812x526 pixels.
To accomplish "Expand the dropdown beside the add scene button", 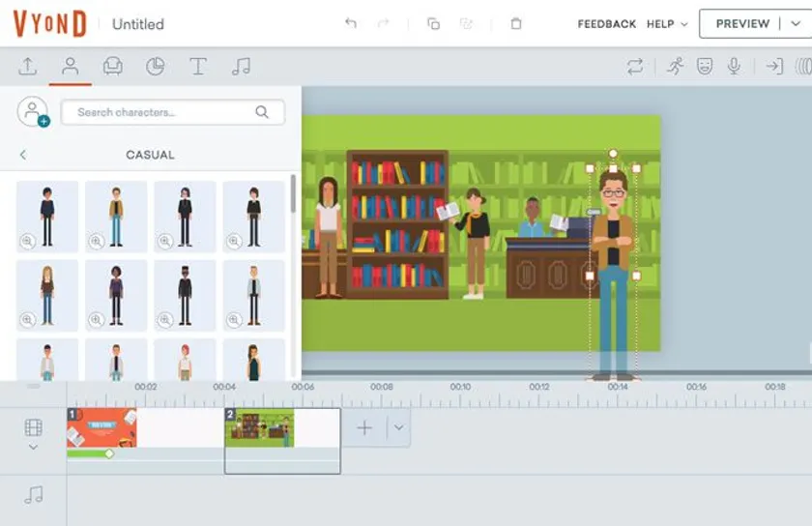I will tap(397, 427).
